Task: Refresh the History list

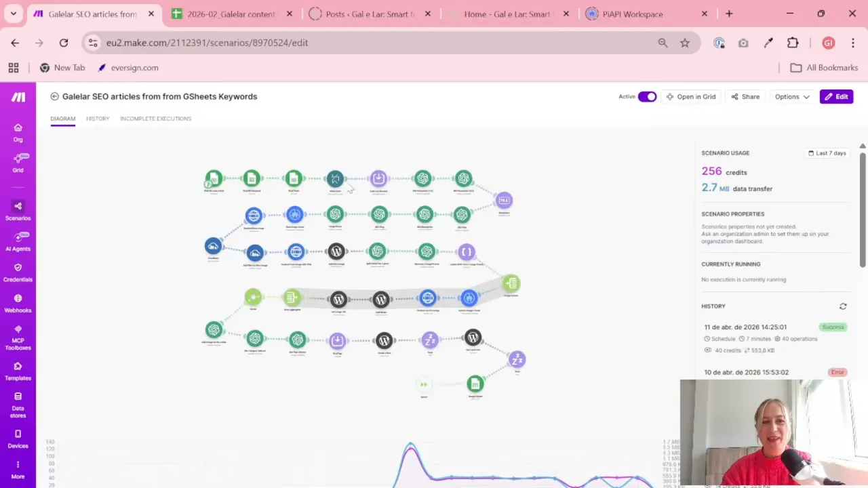Action: pos(843,306)
